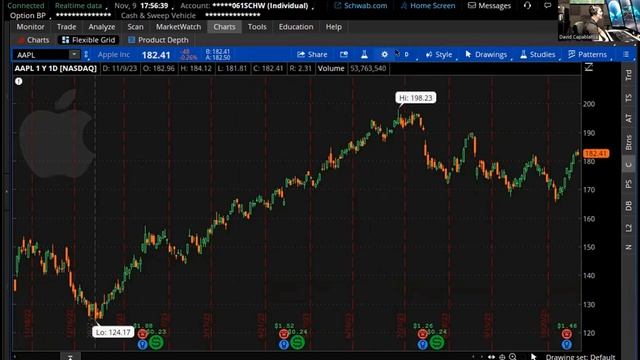The image size is (640, 360).
Task: Open the chat bubble icon in top bar
Action: coord(547,5)
